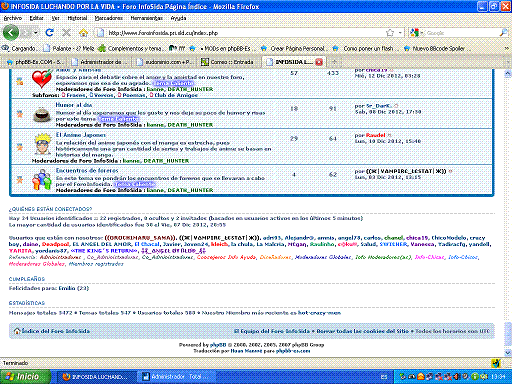The height and width of the screenshot is (384, 512).
Task: Open the Club de Amigos subforum
Action: [x=176, y=95]
